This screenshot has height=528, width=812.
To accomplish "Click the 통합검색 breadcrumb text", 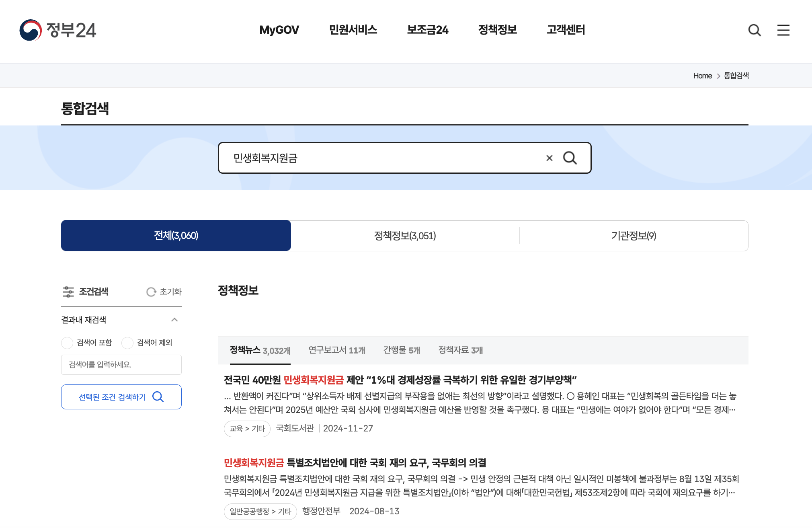I will 736,76.
